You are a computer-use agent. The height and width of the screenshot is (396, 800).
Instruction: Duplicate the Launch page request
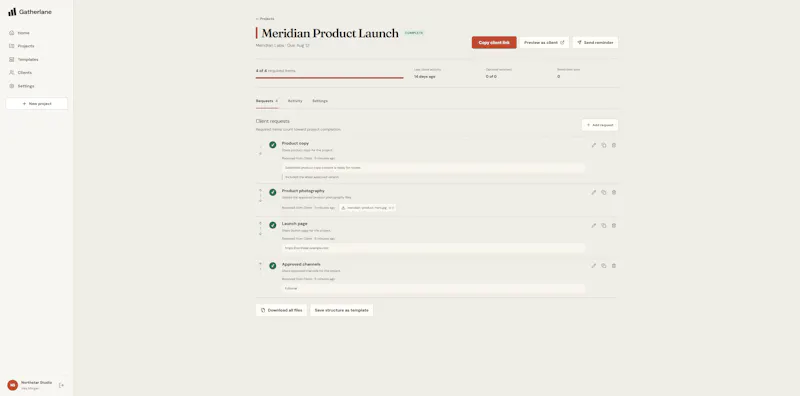(604, 226)
